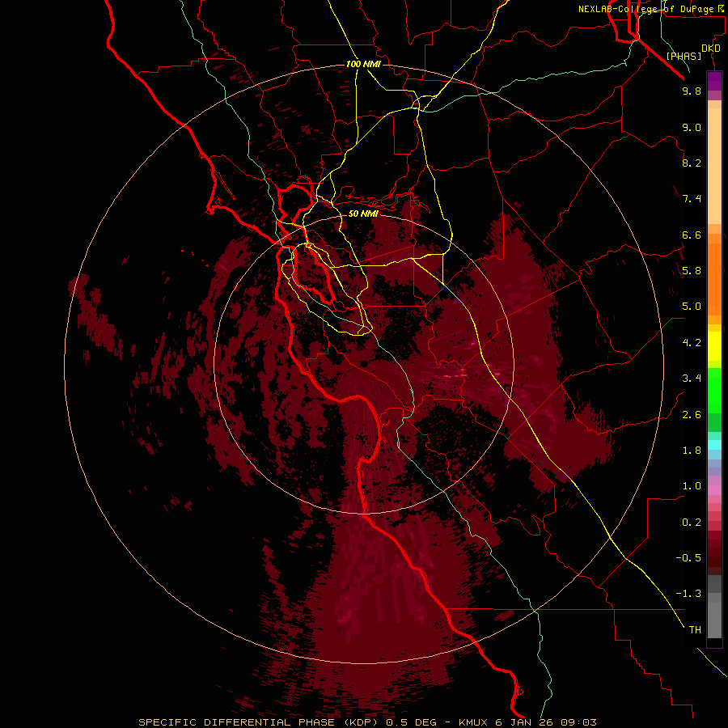Click the 1.8 scale label
The width and height of the screenshot is (728, 728).
[x=692, y=451]
